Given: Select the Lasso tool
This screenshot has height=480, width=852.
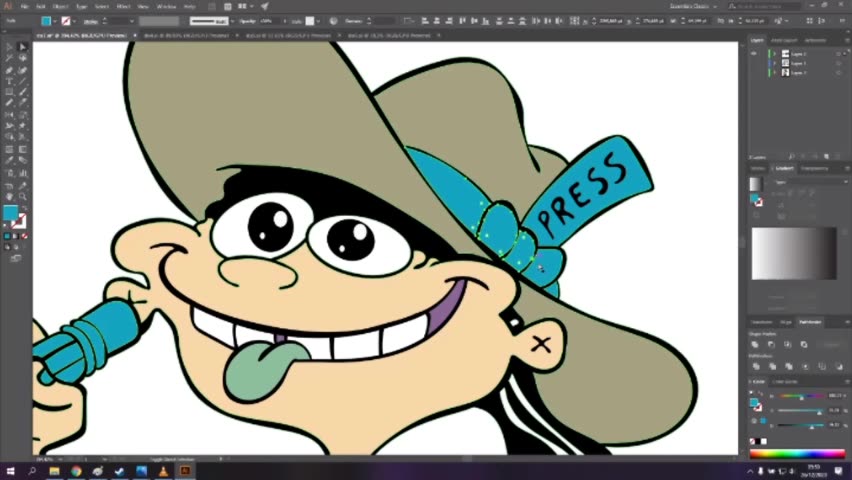Looking at the screenshot, I should click(x=22, y=58).
